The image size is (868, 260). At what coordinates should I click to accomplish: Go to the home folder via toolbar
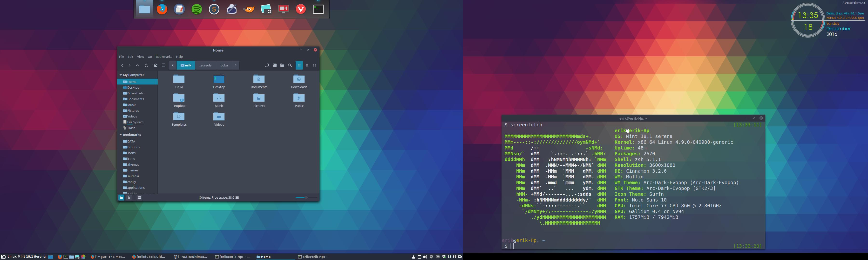point(156,65)
